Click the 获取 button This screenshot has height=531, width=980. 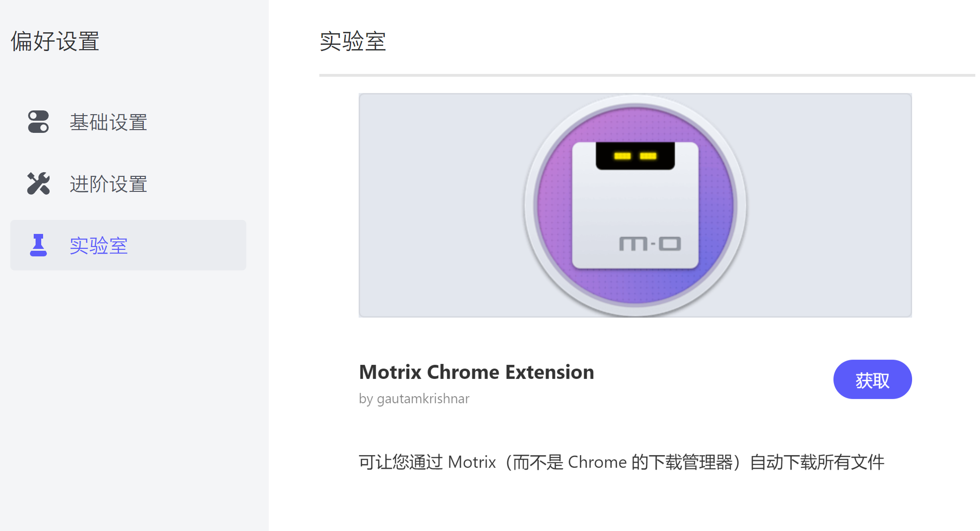click(872, 379)
